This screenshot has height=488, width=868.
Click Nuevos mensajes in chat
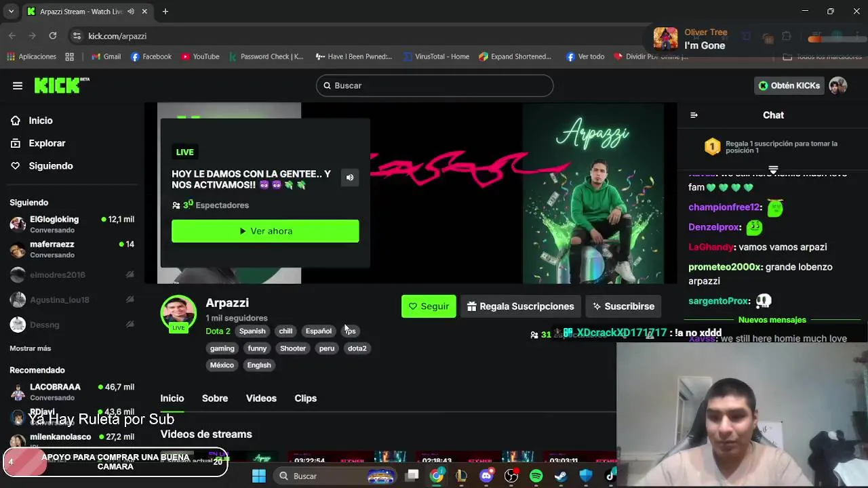(x=772, y=320)
